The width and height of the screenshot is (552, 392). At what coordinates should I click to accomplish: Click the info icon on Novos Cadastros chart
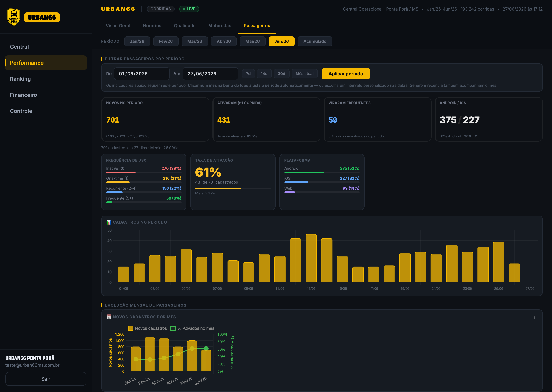coord(534,317)
